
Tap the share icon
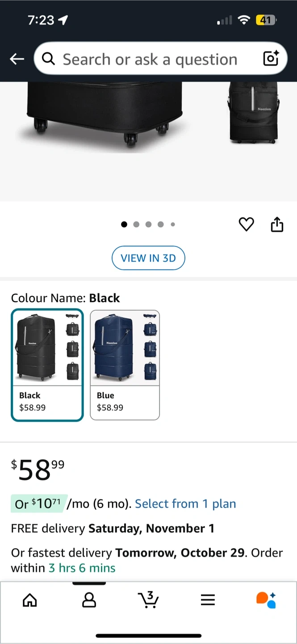(x=277, y=224)
